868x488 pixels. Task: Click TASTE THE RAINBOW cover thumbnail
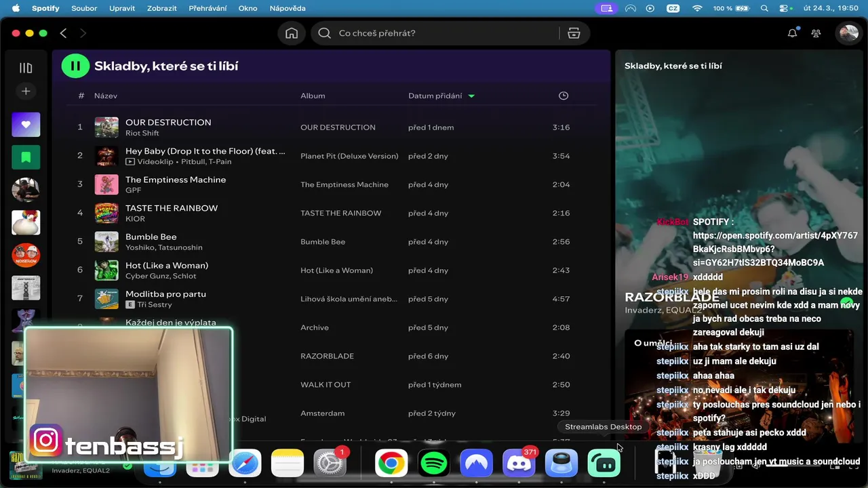(106, 213)
